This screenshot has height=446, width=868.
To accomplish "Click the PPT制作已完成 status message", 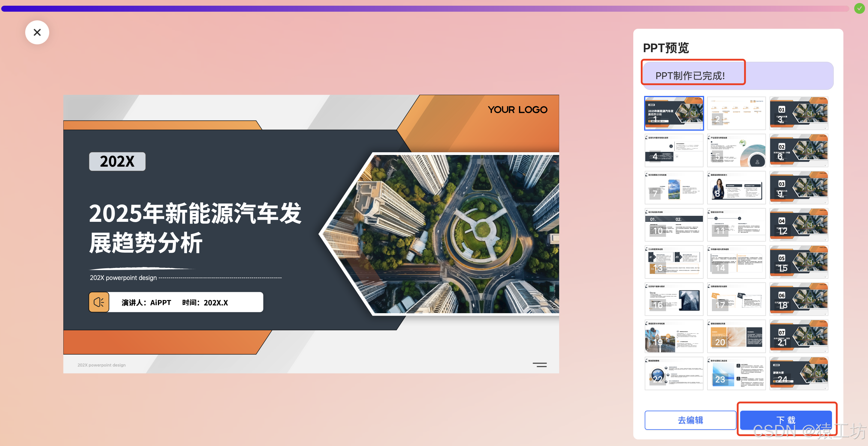I will click(x=690, y=76).
